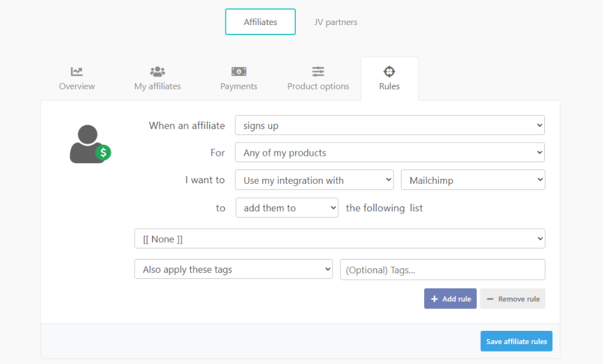The image size is (603, 364).
Task: Open the Overview chart icon tab
Action: click(x=77, y=71)
